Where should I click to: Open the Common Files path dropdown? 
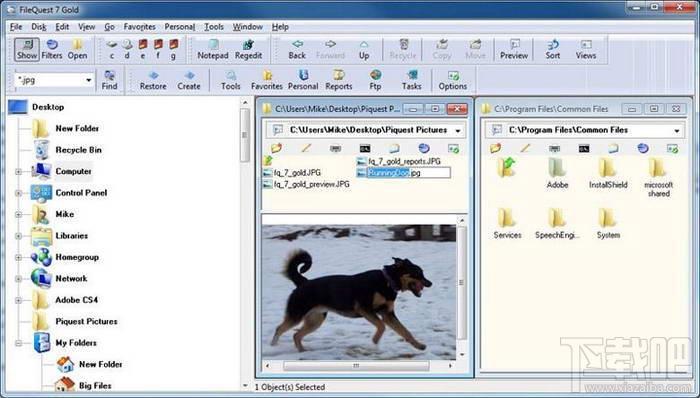tap(677, 131)
